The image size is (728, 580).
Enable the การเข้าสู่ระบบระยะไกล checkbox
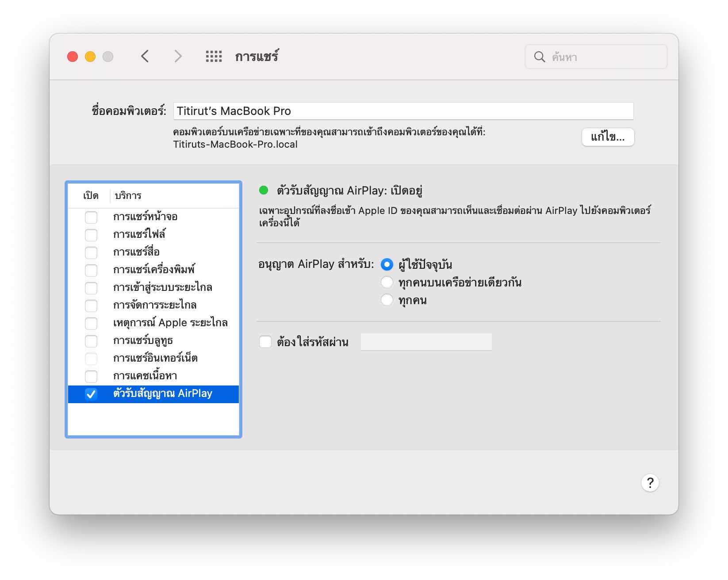tap(91, 288)
